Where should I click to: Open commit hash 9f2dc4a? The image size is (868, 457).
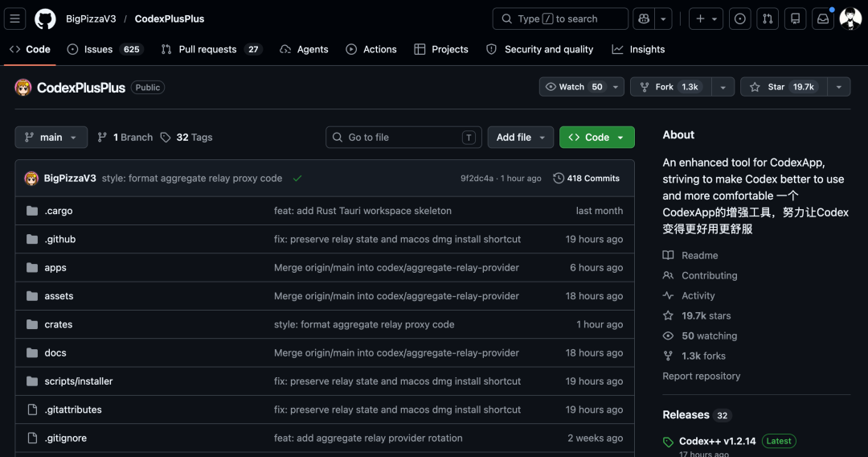pyautogui.click(x=477, y=179)
